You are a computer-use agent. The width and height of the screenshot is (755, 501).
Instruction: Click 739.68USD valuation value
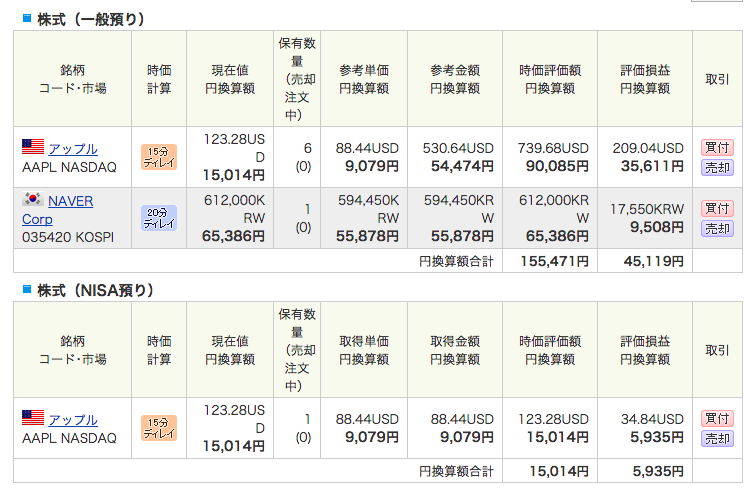pos(553,148)
